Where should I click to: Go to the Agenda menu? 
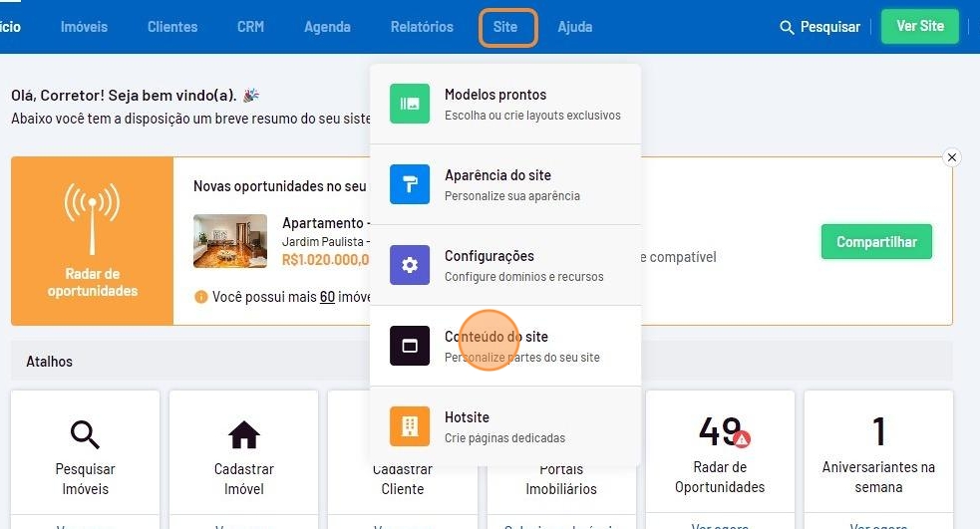pos(327,27)
